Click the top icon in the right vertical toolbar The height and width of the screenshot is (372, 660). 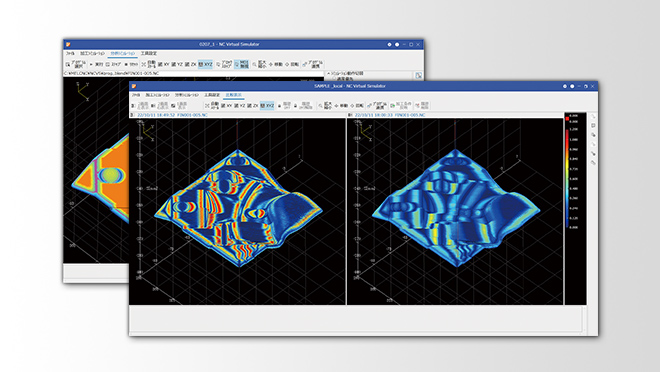point(593,117)
